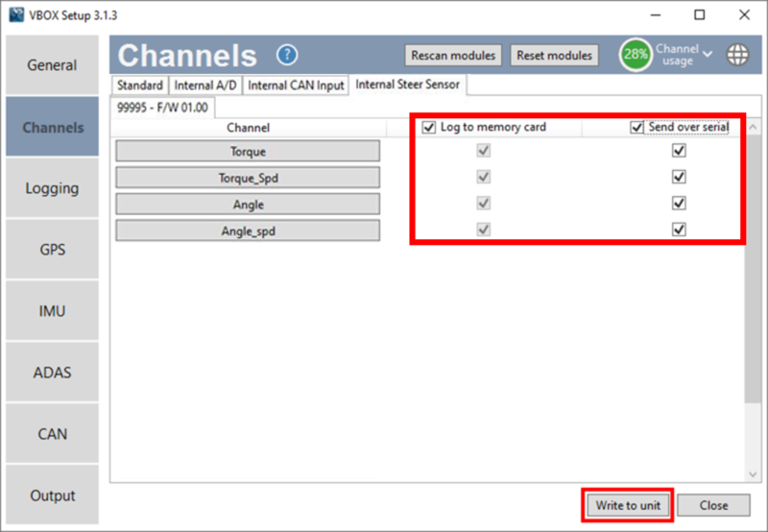Open the Angle_spd channel settings
768x532 pixels.
click(x=248, y=230)
